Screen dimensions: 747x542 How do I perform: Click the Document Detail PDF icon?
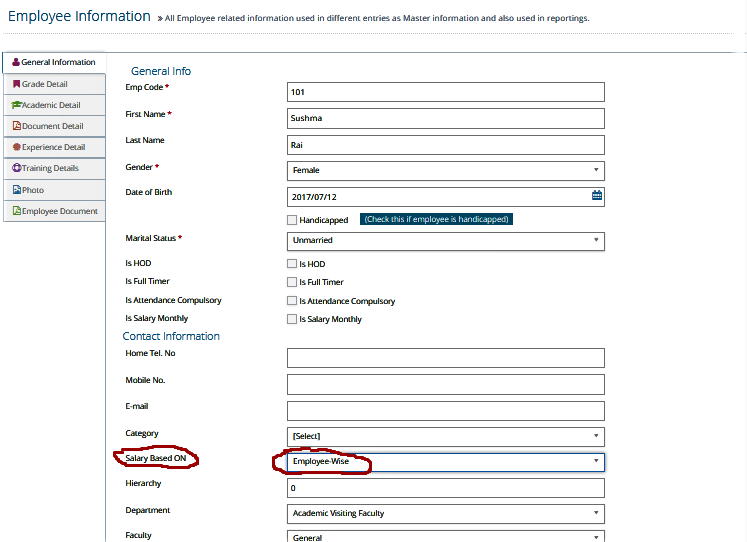pyautogui.click(x=17, y=126)
